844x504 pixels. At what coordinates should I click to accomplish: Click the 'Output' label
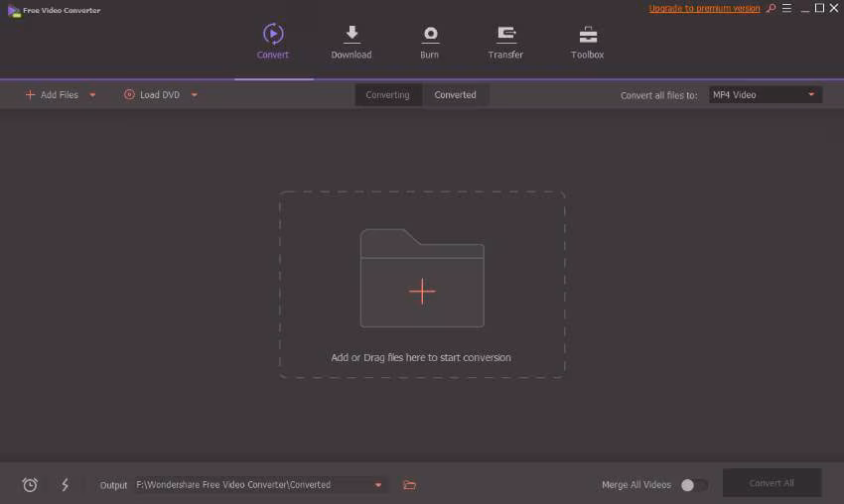tap(113, 485)
